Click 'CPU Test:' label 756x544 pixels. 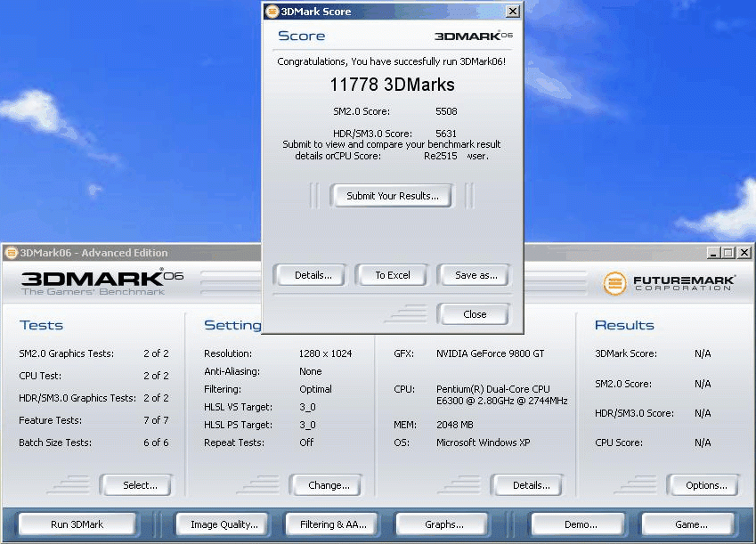point(40,376)
